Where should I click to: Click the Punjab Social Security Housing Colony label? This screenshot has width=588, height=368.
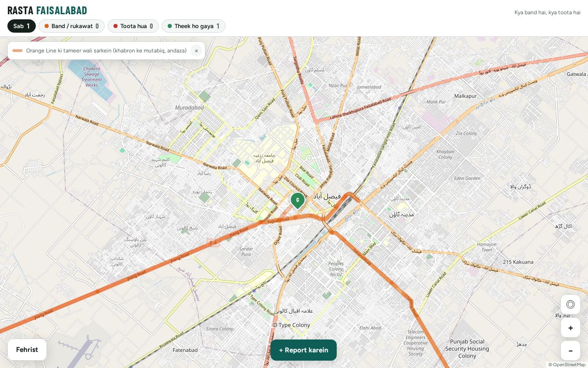467,349
